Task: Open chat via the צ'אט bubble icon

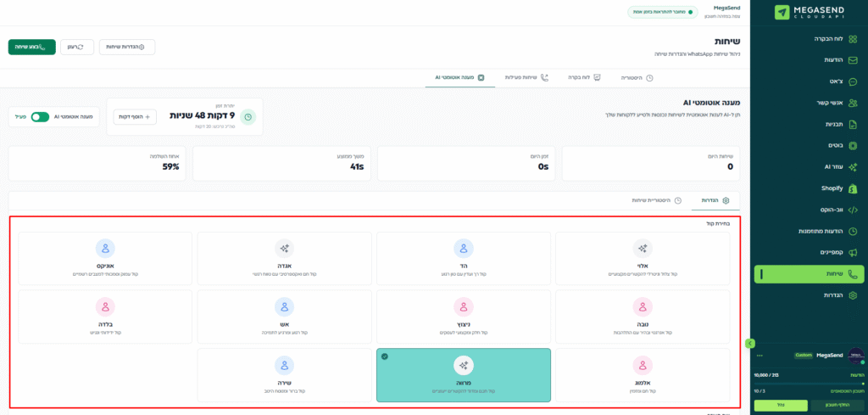Action: point(854,81)
